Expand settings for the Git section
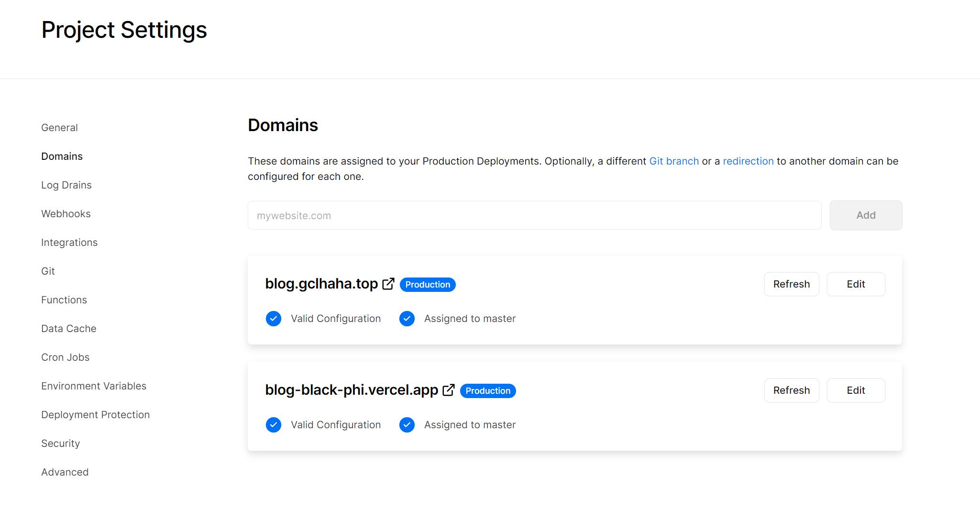Image resolution: width=980 pixels, height=522 pixels. [x=48, y=271]
